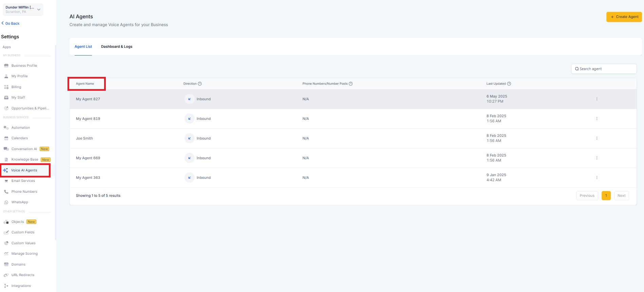Click the My Profile person icon
This screenshot has width=644, height=292.
coord(6,76)
